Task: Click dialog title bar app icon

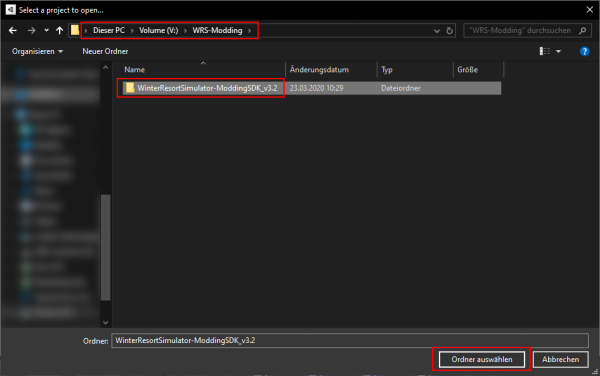Action: (x=11, y=10)
